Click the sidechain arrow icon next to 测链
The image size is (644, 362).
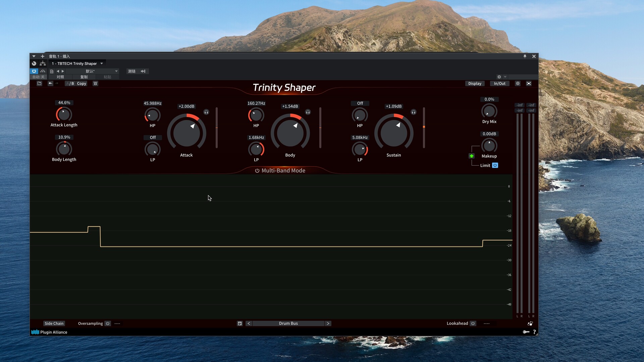click(143, 71)
